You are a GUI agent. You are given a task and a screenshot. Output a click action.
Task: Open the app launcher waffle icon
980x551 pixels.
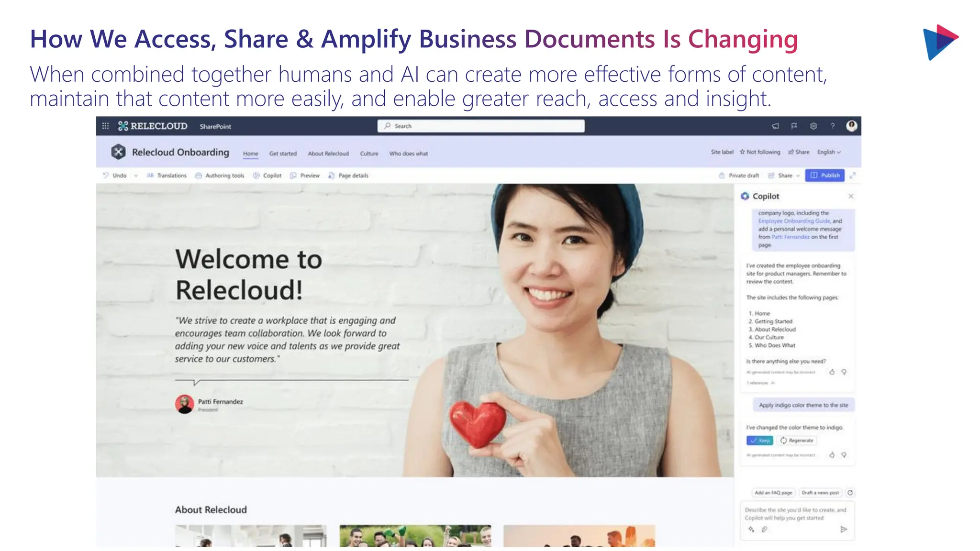click(105, 126)
